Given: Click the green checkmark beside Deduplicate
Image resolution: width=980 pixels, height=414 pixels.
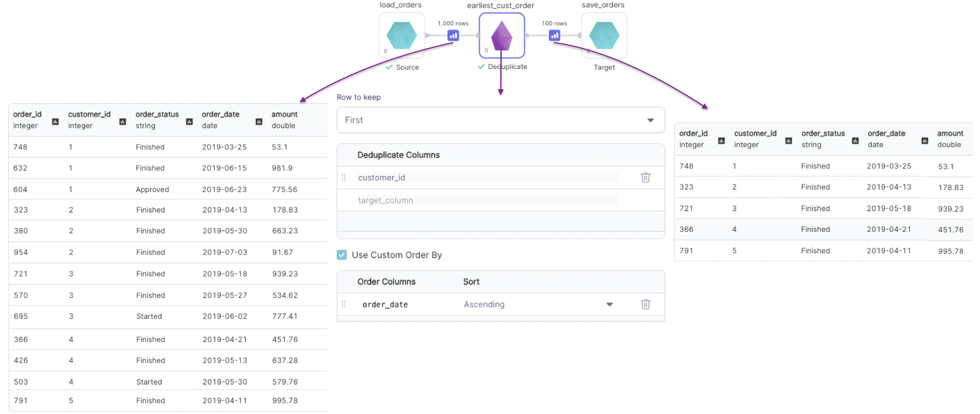Looking at the screenshot, I should (x=481, y=66).
